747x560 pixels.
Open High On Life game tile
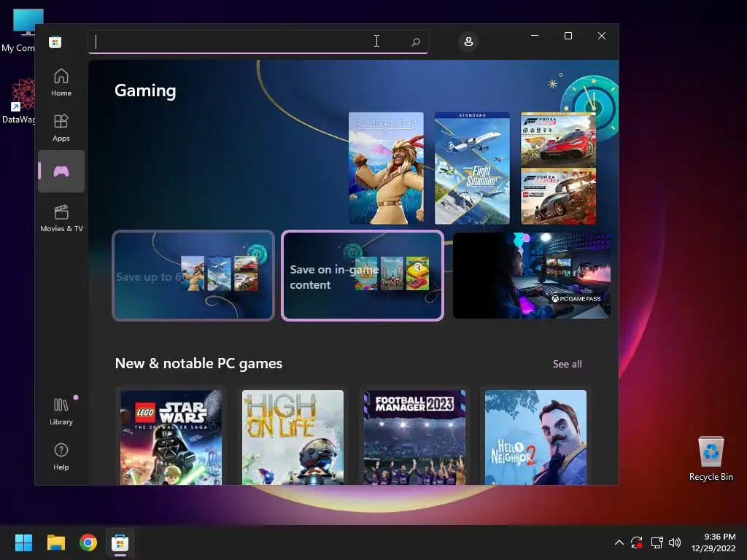[x=293, y=437]
